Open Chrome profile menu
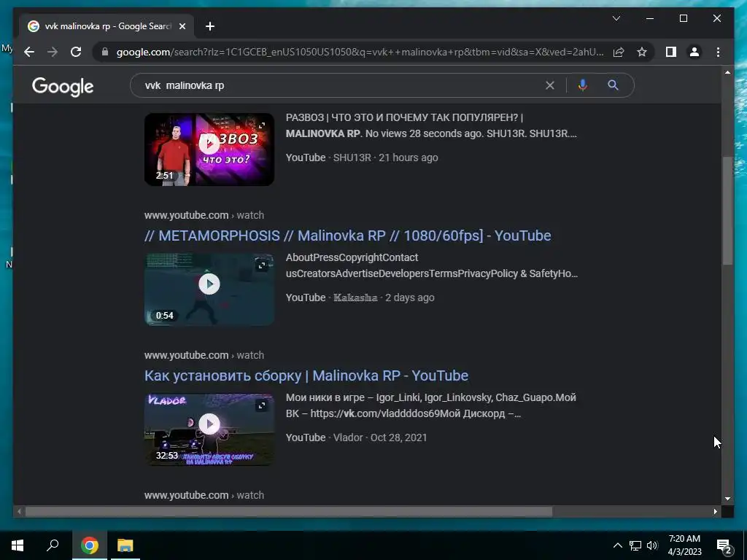The image size is (747, 560). point(694,52)
